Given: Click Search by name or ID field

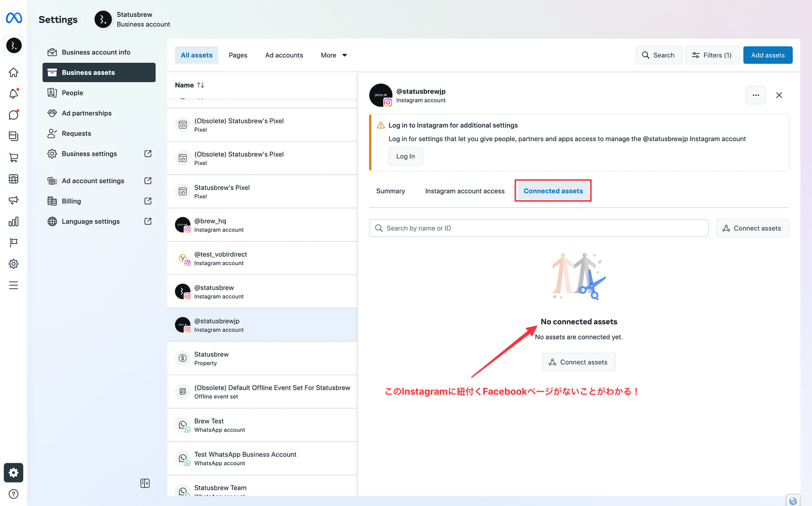Looking at the screenshot, I should click(538, 228).
